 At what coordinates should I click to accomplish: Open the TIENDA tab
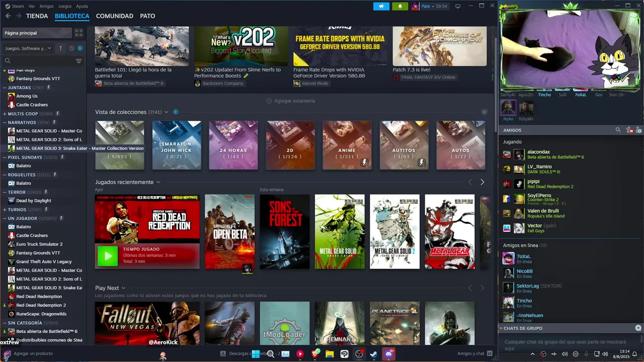coord(37,16)
